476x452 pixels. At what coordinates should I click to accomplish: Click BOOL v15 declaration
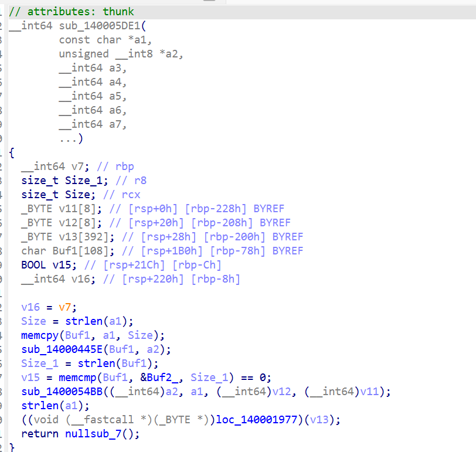coord(49,265)
